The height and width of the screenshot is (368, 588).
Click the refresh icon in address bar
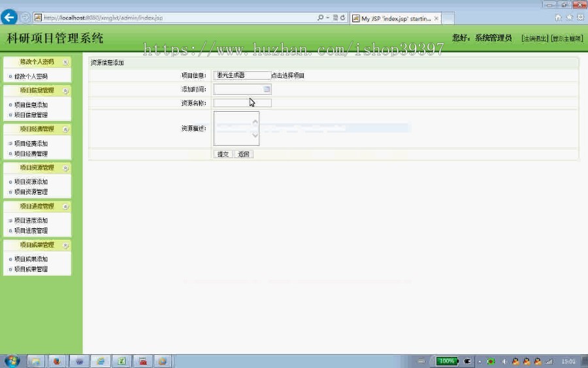tap(343, 18)
